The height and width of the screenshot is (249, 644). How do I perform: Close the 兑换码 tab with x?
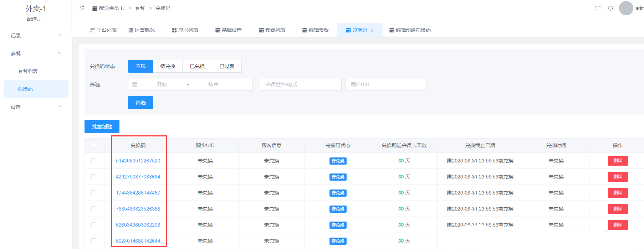372,31
